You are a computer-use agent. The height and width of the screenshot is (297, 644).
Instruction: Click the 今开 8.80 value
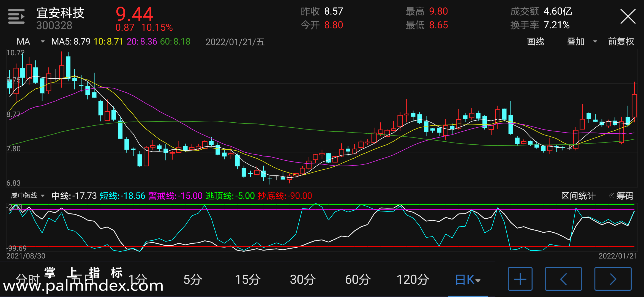pos(322,25)
